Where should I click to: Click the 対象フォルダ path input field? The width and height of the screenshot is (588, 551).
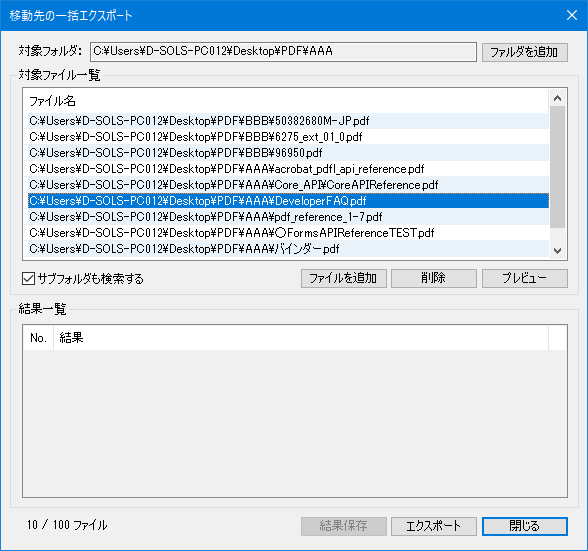283,52
